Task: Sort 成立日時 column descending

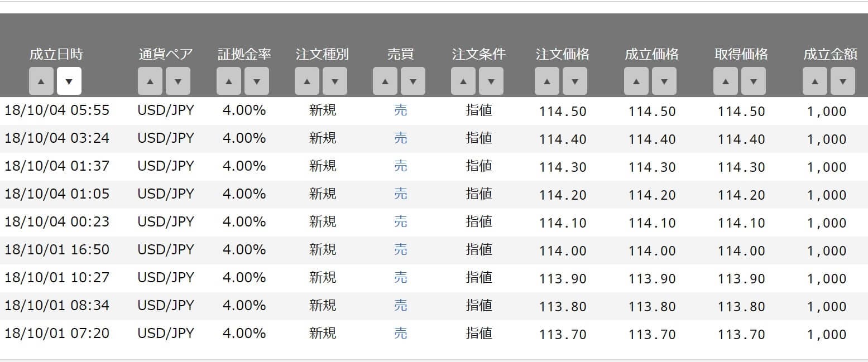Action: pos(69,81)
